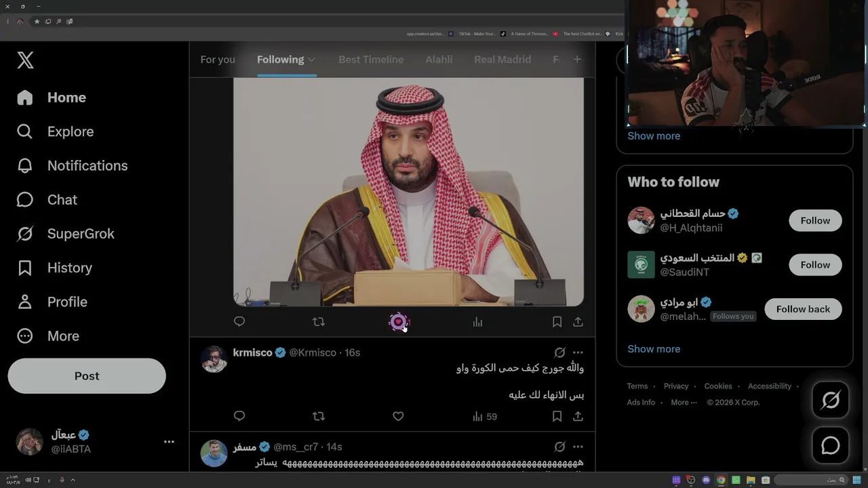View krmisco's post view count 59
The width and height of the screenshot is (868, 488).
[x=484, y=416]
